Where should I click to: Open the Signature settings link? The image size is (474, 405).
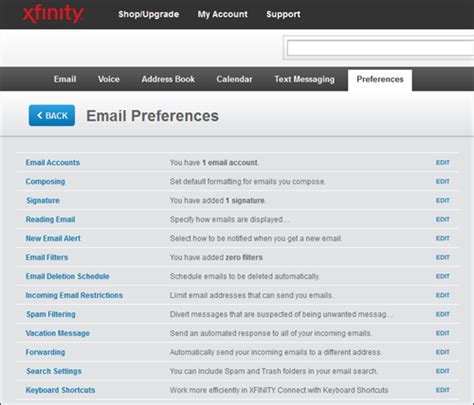coord(43,200)
